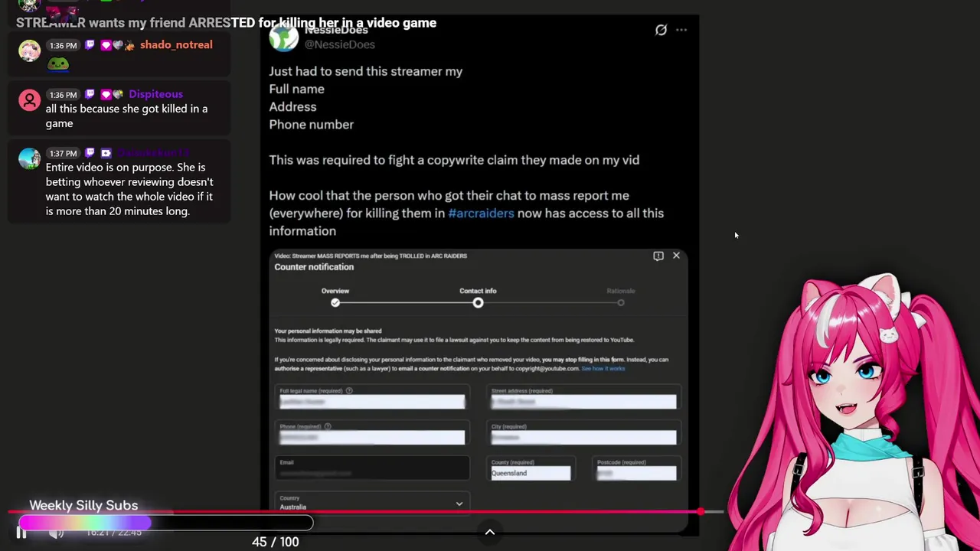Click the 'Counter notification' heading
Image resolution: width=980 pixels, height=551 pixels.
pyautogui.click(x=314, y=267)
